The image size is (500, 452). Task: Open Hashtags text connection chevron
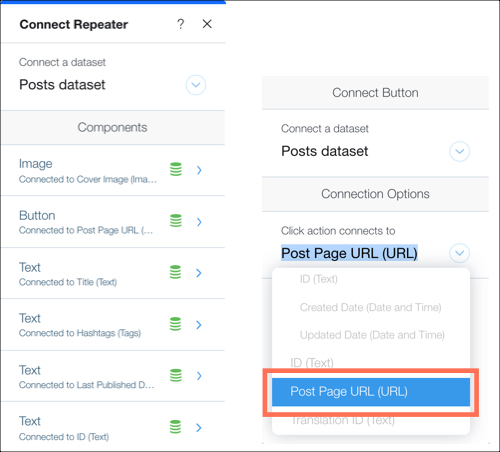tap(199, 325)
